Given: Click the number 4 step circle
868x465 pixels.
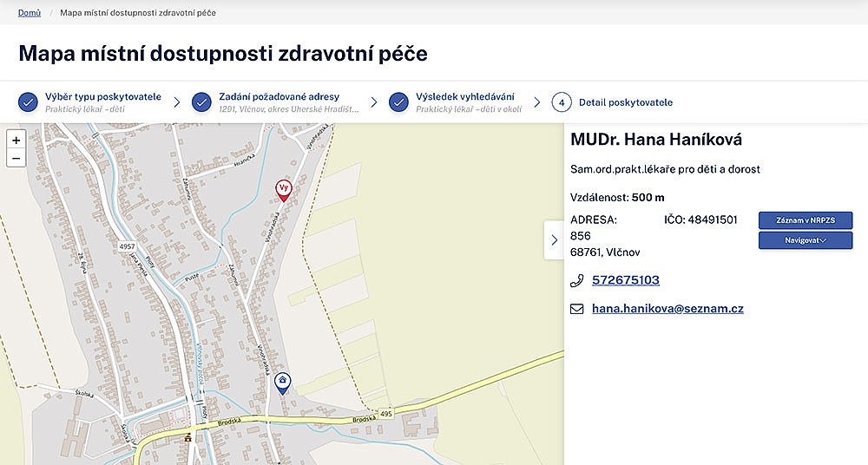Looking at the screenshot, I should [562, 102].
